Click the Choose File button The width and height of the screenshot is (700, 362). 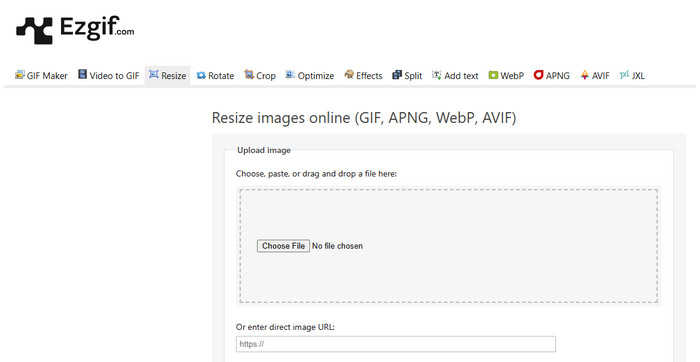click(x=283, y=246)
